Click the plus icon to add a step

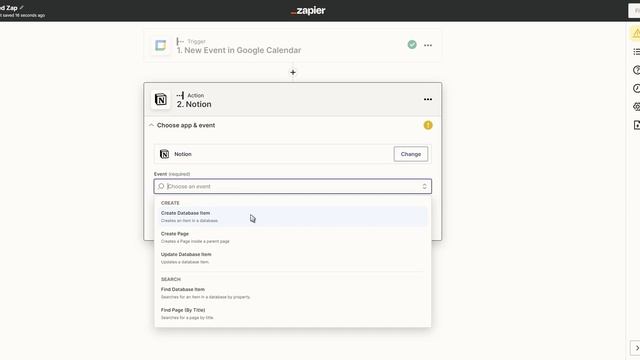tap(293, 72)
